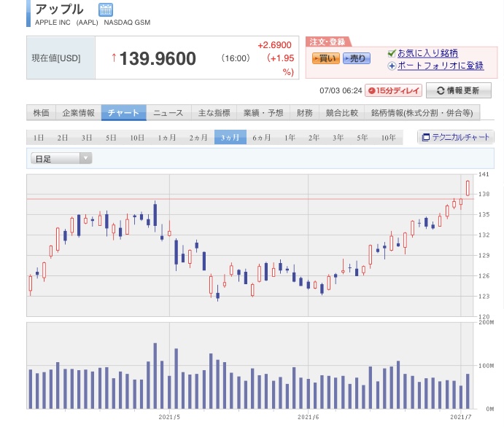Click the current price 139.9600
504x427 pixels.
pos(158,58)
